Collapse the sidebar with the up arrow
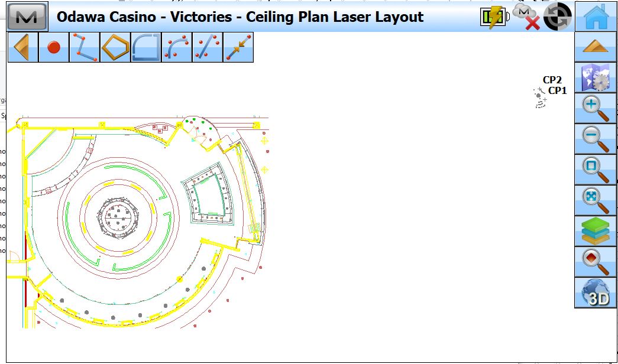 (594, 46)
